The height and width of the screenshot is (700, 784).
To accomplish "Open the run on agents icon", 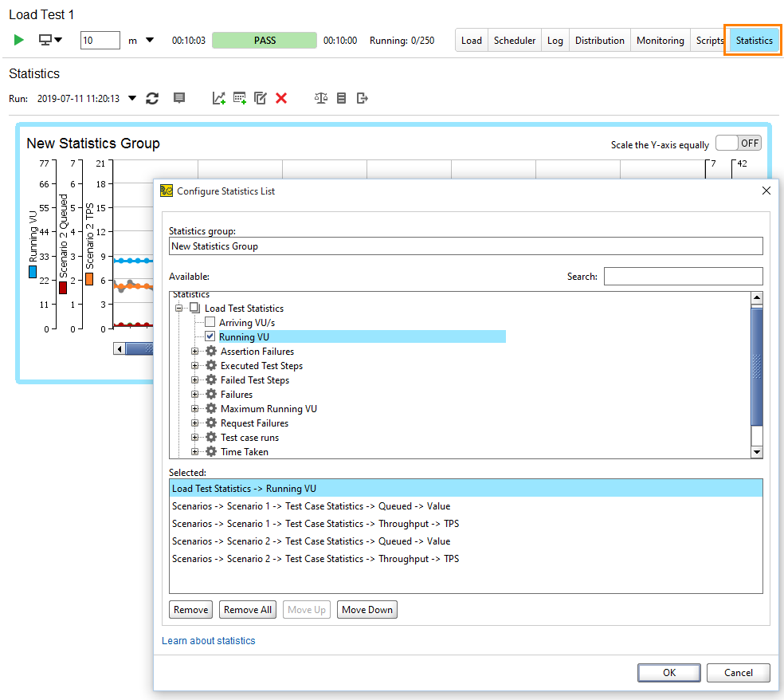I will point(45,40).
